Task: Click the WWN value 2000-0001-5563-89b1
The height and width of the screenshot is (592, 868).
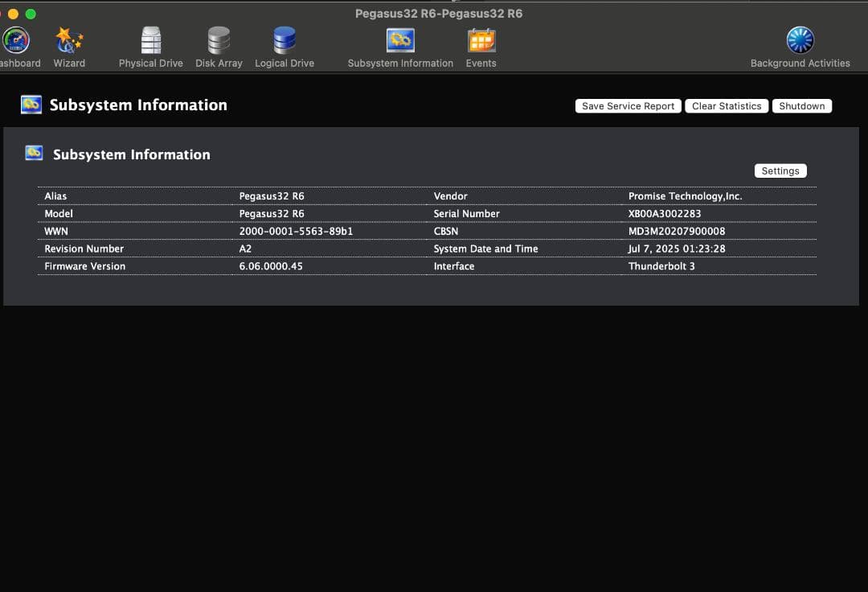Action: click(296, 232)
